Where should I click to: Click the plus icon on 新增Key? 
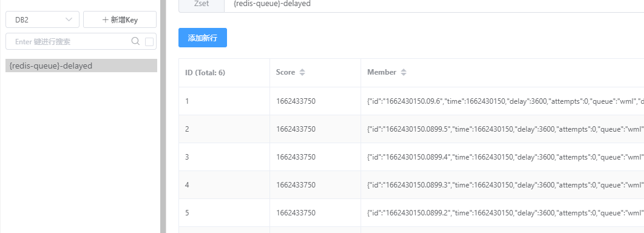pyautogui.click(x=105, y=20)
